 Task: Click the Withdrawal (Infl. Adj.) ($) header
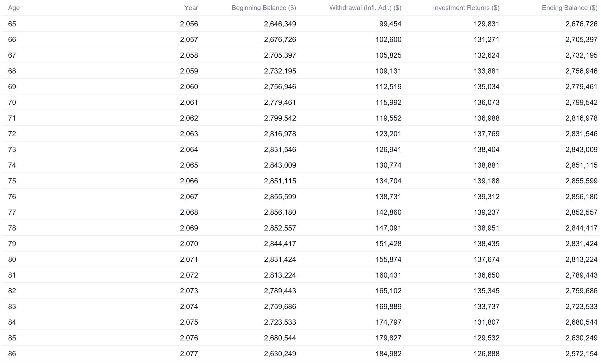pos(365,8)
